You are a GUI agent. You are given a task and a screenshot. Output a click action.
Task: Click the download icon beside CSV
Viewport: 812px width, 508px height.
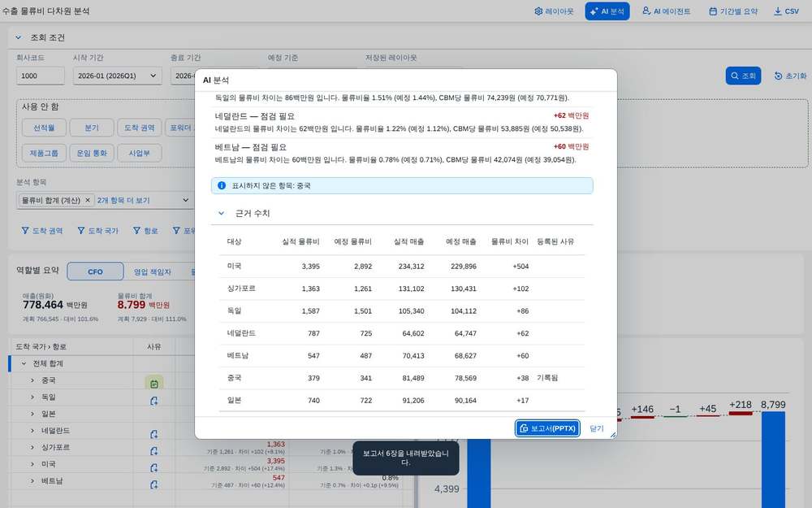click(777, 11)
